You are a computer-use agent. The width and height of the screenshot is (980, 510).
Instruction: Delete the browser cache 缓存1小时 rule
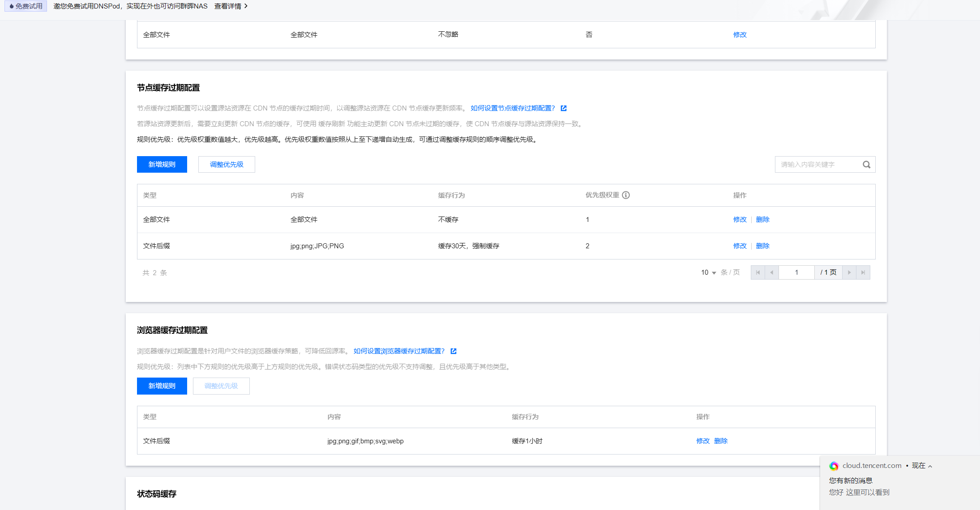[721, 441]
